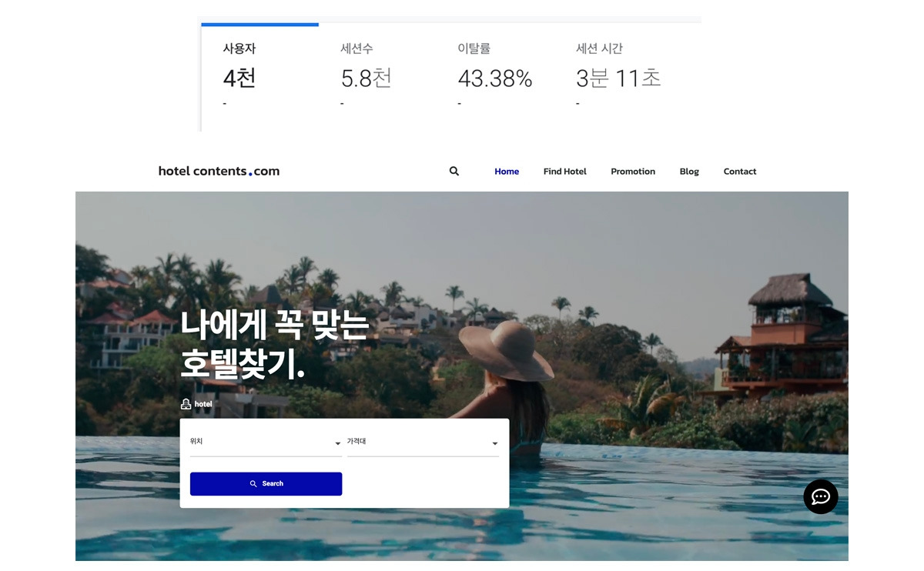Click the blue Search button
The height and width of the screenshot is (571, 924).
(266, 484)
